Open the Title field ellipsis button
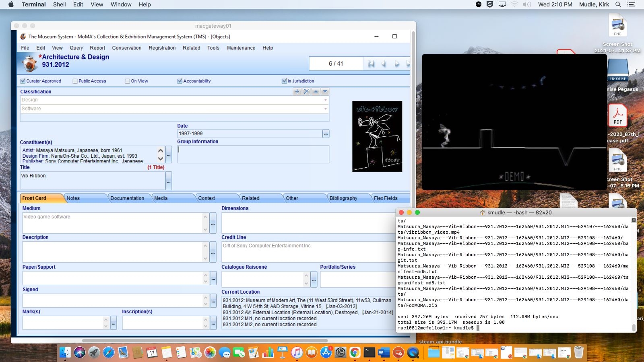 (x=169, y=181)
